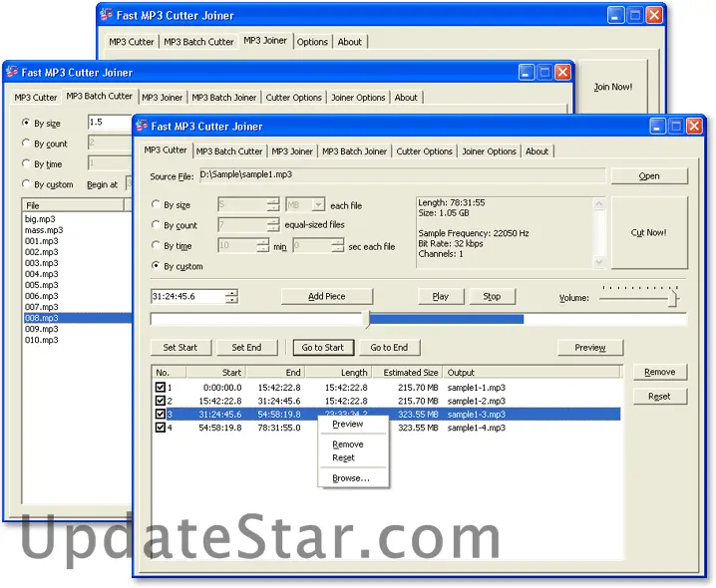This screenshot has height=588, width=716.
Task: Open a source file with Open button
Action: 648,176
